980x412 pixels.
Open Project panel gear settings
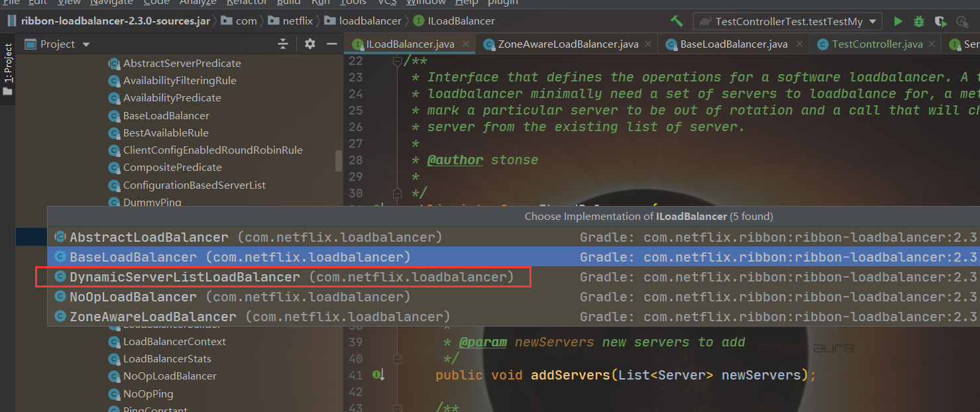coord(309,44)
